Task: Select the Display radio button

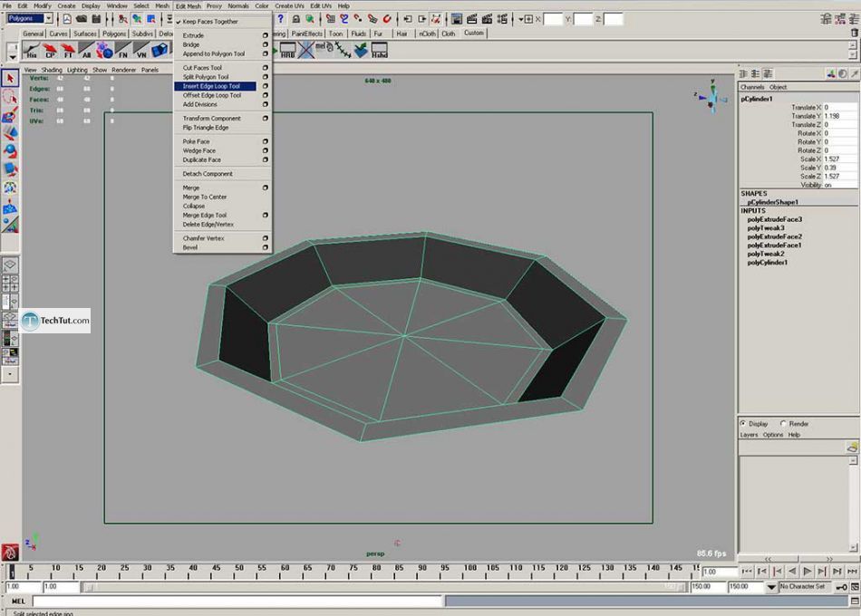Action: coord(744,423)
